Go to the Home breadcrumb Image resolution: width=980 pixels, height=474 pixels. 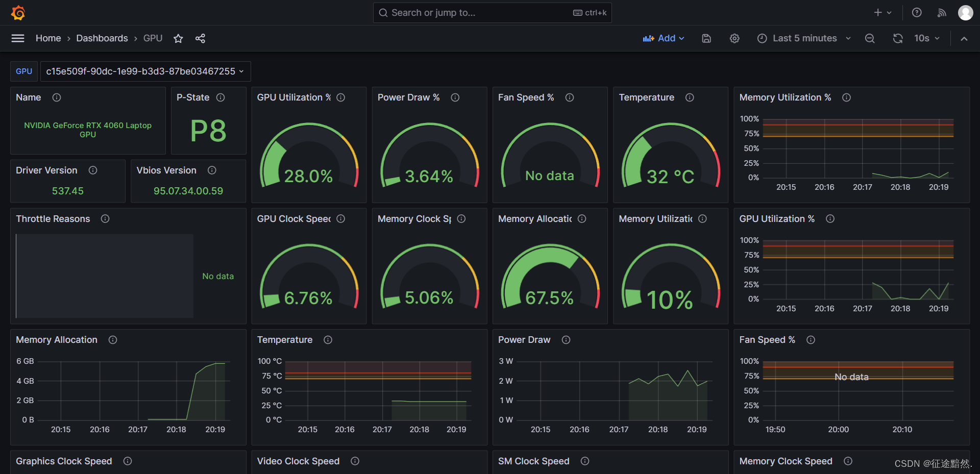(x=48, y=38)
